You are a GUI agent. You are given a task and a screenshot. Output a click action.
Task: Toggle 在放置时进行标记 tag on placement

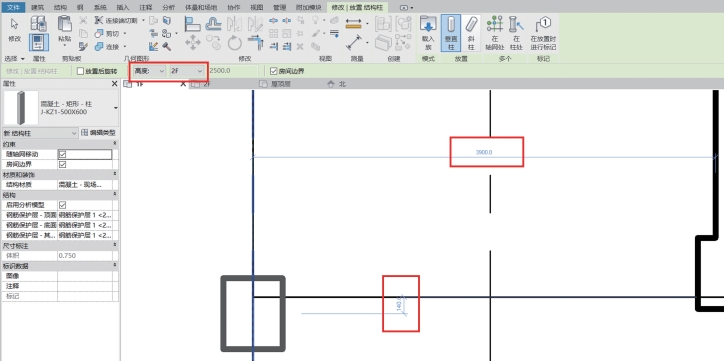click(x=543, y=33)
